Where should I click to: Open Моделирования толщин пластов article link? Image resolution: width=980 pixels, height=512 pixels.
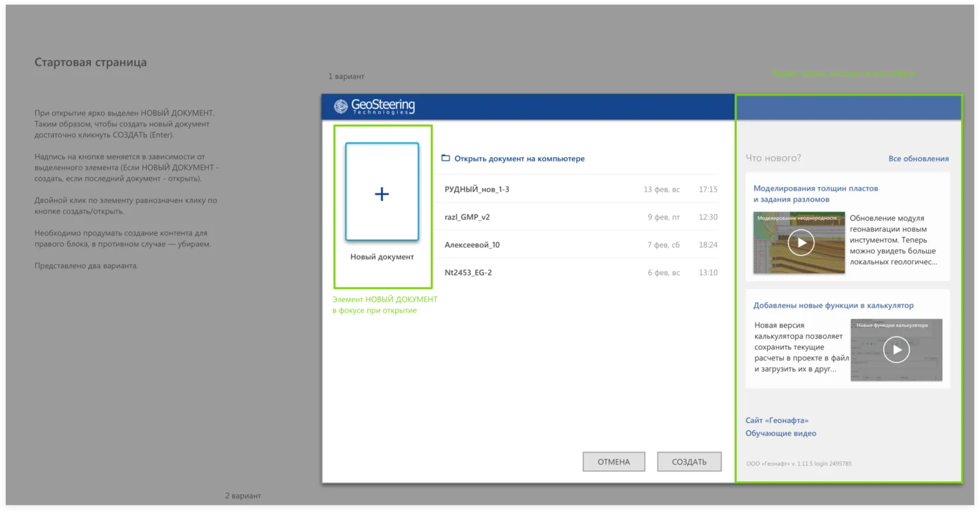[x=815, y=194]
